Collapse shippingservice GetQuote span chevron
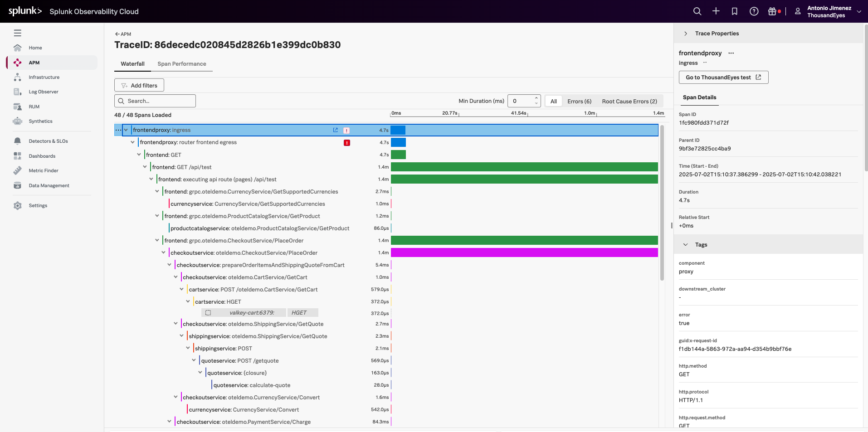 [182, 336]
